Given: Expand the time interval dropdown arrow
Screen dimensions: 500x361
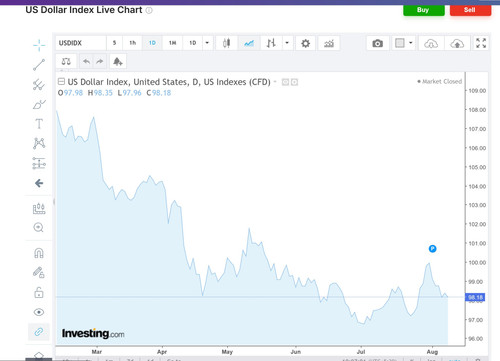Looking at the screenshot, I should (207, 43).
